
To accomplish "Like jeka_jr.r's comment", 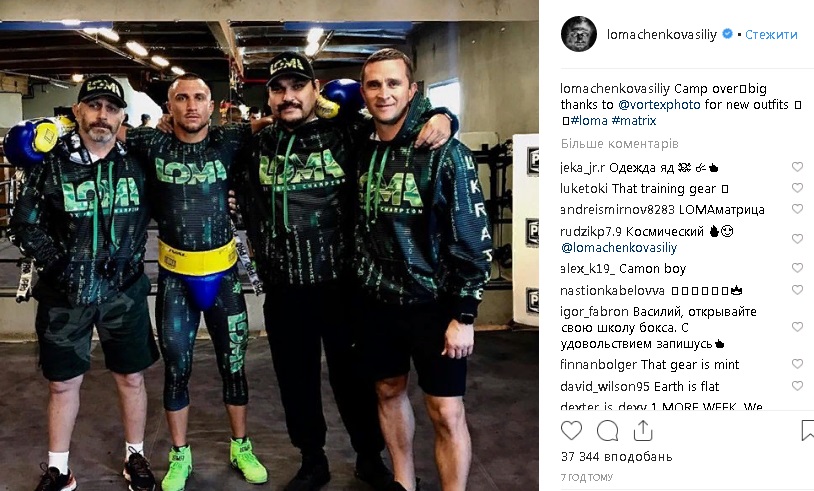I will (x=797, y=167).
